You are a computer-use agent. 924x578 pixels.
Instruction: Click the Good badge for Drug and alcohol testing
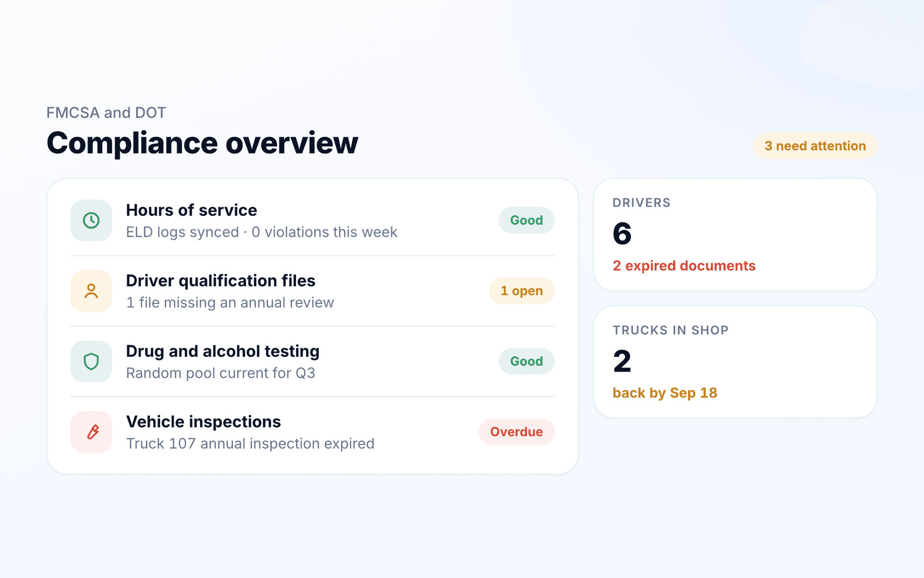pos(527,361)
